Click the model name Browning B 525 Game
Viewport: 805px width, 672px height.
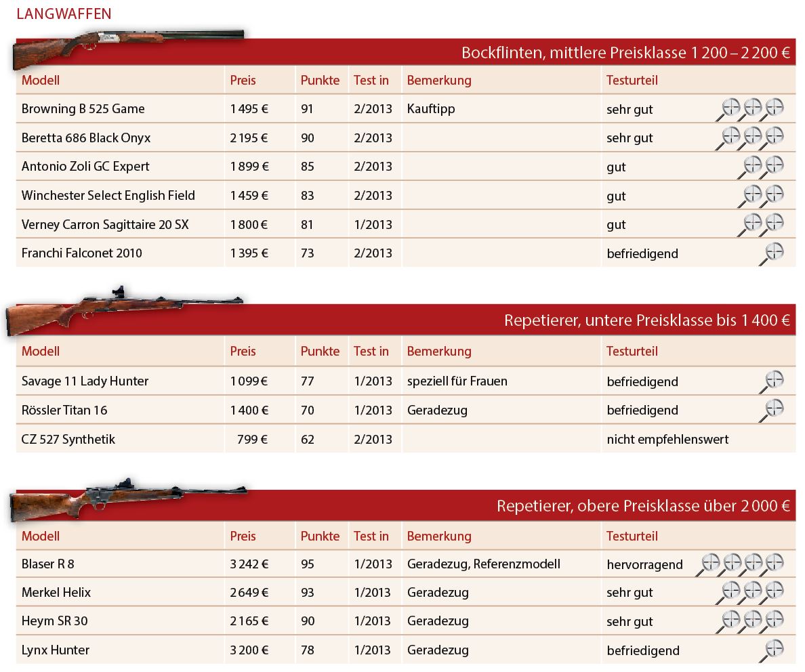pos(83,109)
